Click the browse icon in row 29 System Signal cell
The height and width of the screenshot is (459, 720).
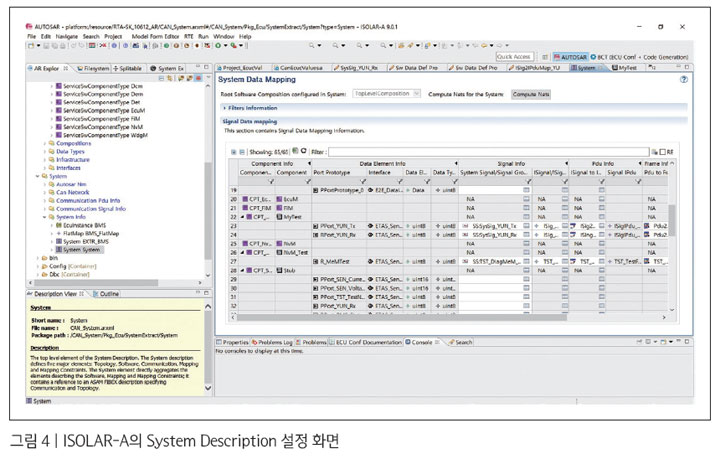(526, 280)
